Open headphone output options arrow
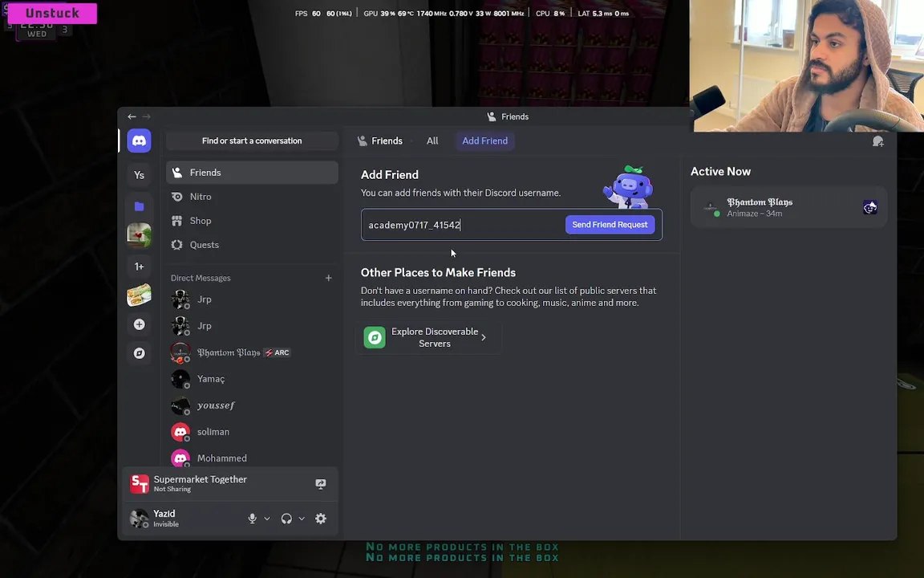Image resolution: width=924 pixels, height=578 pixels. [302, 519]
